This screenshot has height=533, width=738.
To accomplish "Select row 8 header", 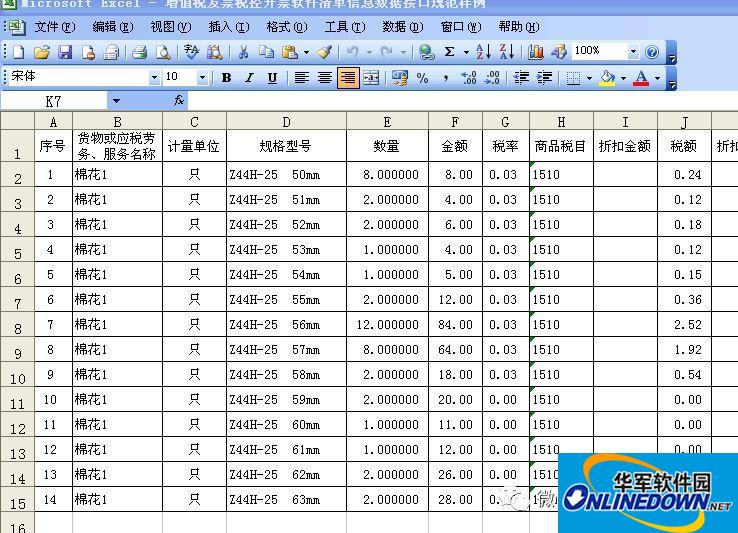I will 17,324.
